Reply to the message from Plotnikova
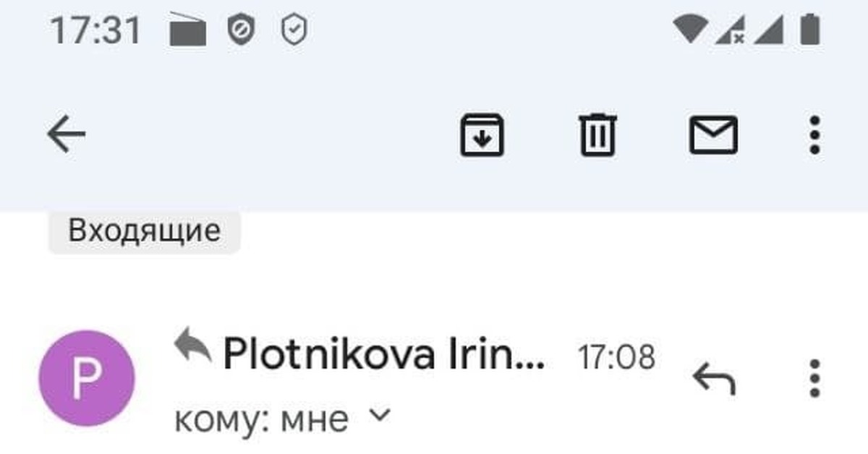Image resolution: width=868 pixels, height=454 pixels. pyautogui.click(x=713, y=377)
